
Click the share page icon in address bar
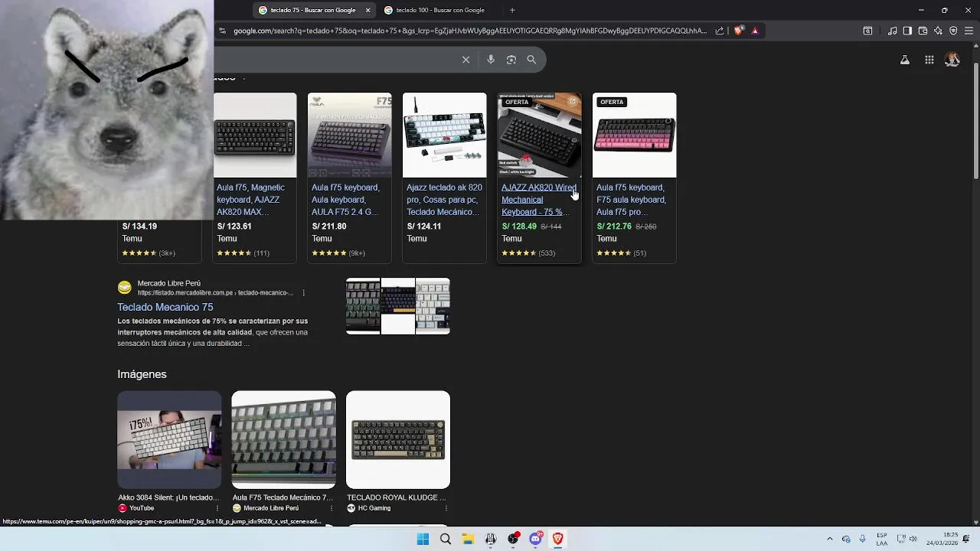pos(720,31)
